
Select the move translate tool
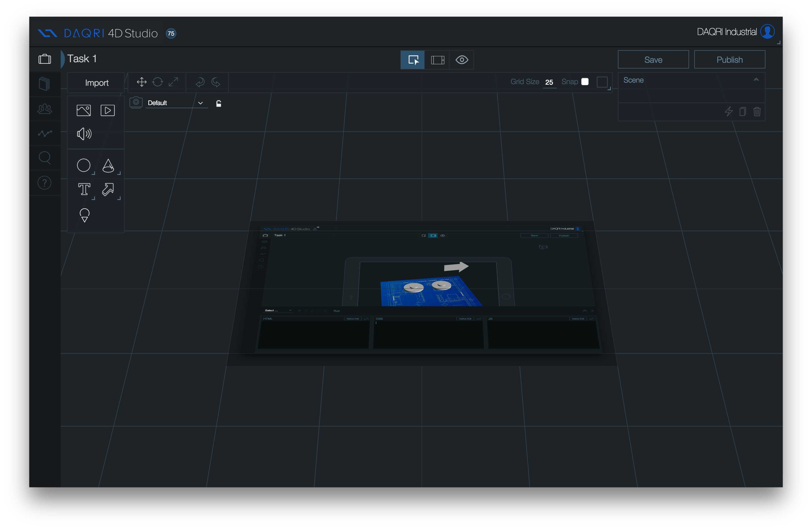click(x=142, y=82)
